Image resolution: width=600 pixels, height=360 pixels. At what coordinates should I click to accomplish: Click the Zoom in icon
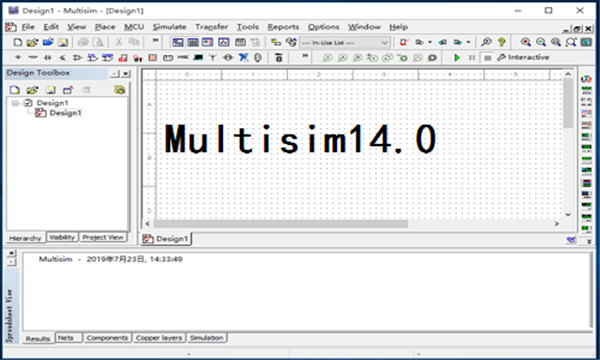point(526,42)
